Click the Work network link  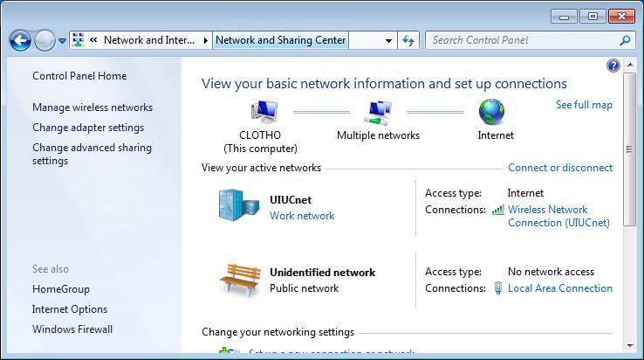coord(302,216)
